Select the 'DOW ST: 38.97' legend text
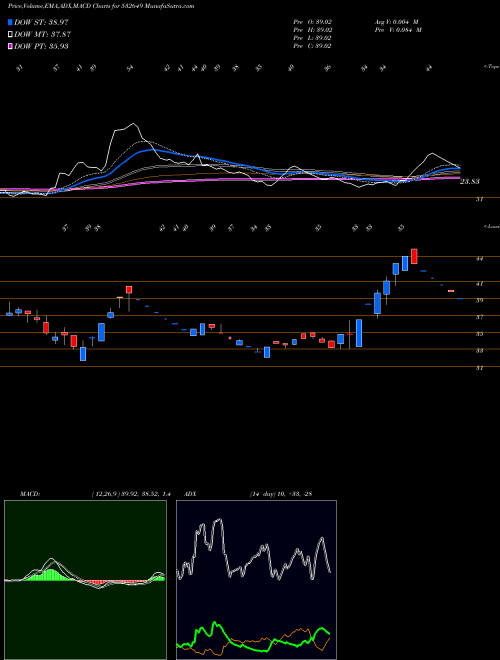 tap(41, 22)
